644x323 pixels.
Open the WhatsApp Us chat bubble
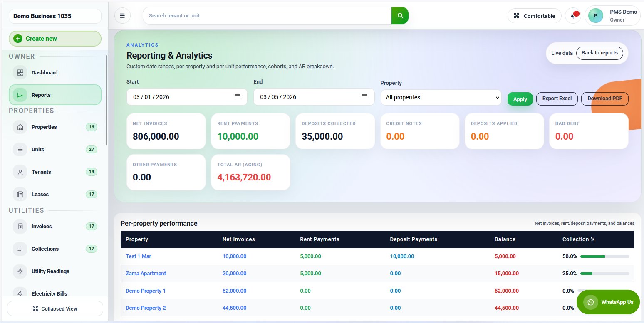[x=608, y=302]
